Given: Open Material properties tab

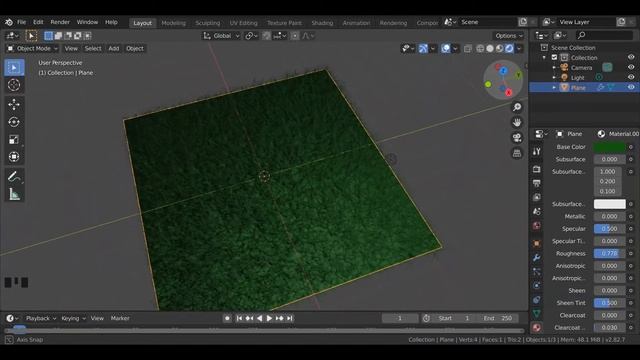Looking at the screenshot, I should (537, 327).
